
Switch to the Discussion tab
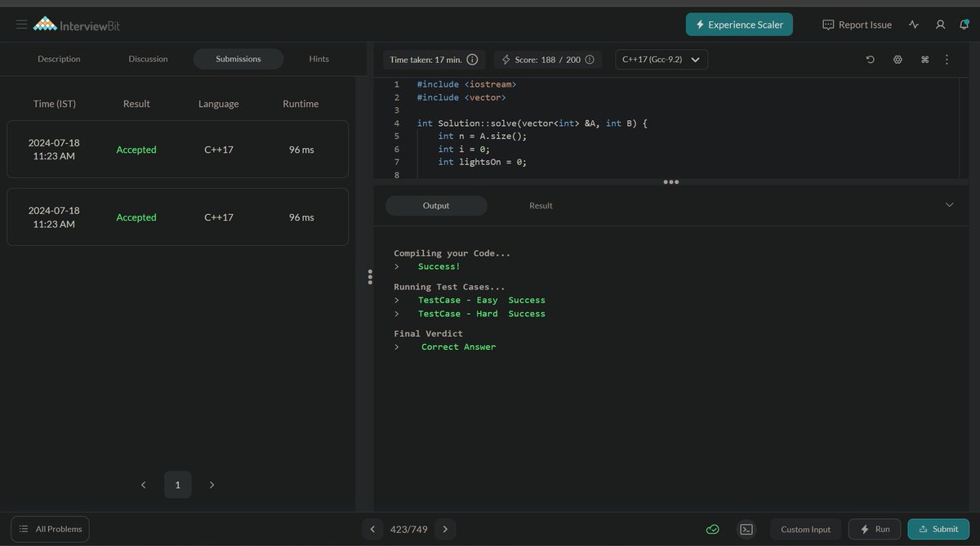[148, 59]
